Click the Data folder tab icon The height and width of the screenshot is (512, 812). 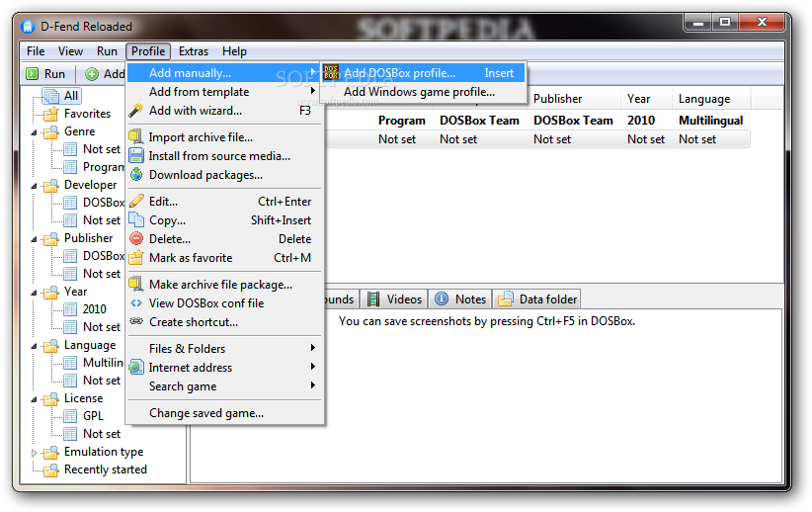[506, 299]
